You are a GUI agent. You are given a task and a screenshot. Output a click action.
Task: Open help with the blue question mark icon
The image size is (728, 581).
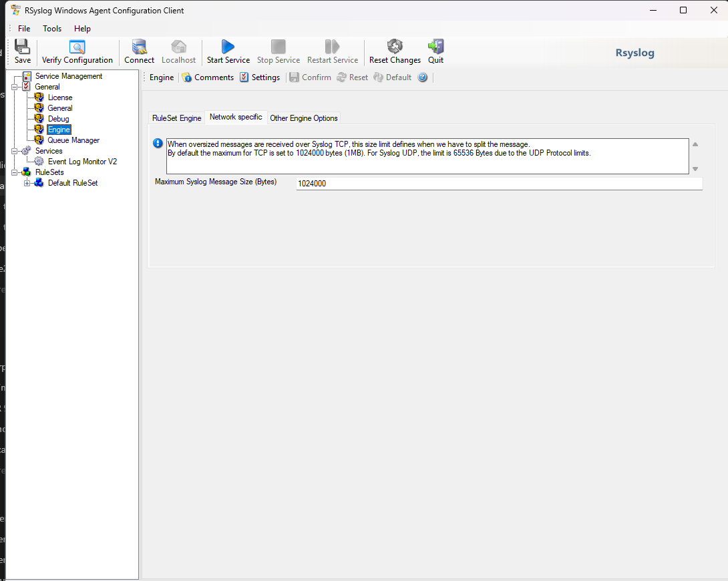pos(422,77)
